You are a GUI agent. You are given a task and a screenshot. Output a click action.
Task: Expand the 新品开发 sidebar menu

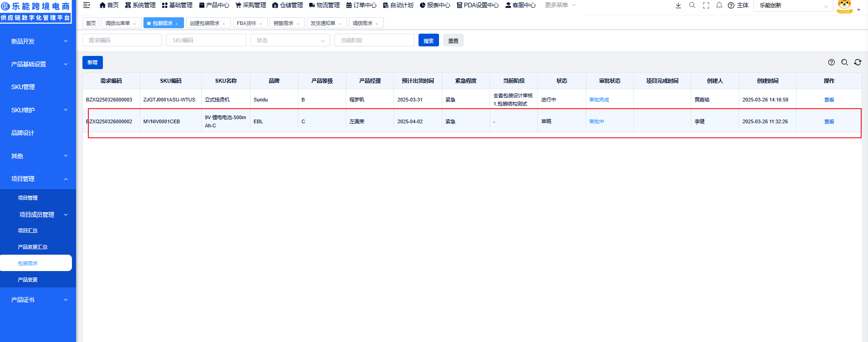pos(38,41)
